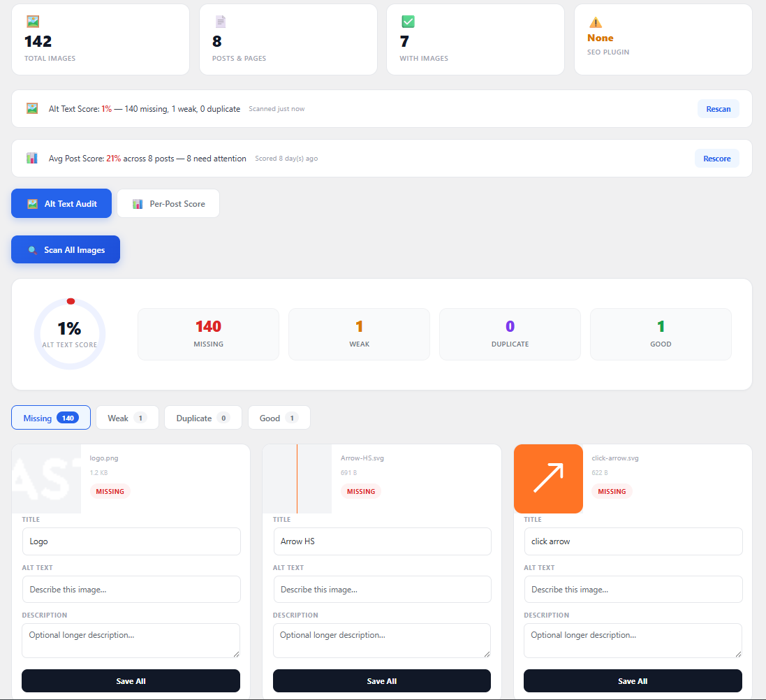The width and height of the screenshot is (766, 700).
Task: Click Save All on the click-arrow.svg card
Action: tap(633, 681)
